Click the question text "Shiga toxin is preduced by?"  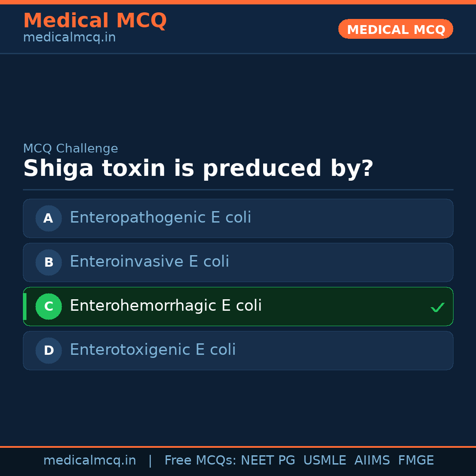[x=198, y=169]
